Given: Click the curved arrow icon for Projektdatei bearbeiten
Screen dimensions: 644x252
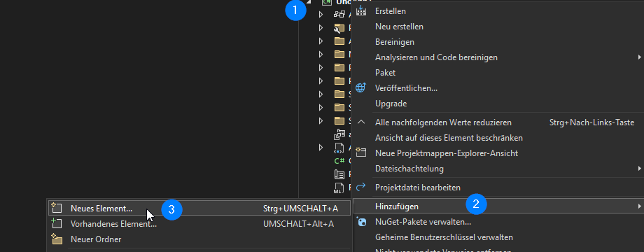Looking at the screenshot, I should click(360, 187).
